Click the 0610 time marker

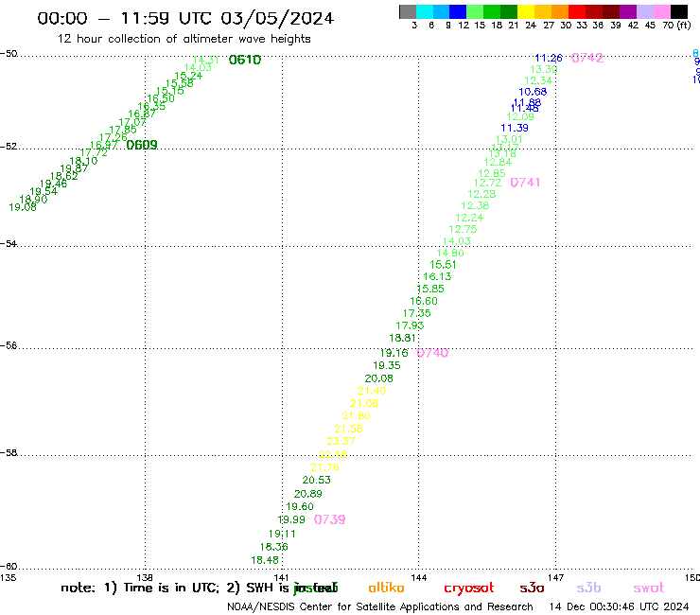click(245, 60)
